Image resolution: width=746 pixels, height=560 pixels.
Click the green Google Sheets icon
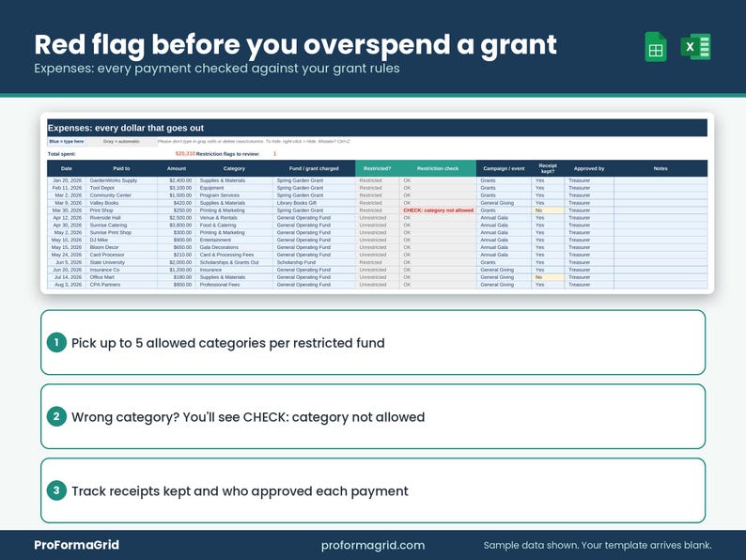[x=656, y=47]
